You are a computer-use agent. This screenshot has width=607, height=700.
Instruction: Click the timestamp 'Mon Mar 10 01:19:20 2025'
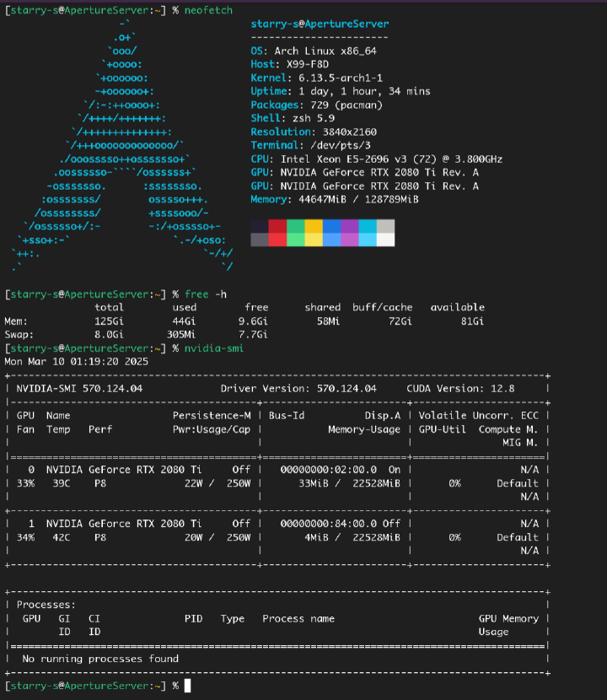[x=77, y=362]
